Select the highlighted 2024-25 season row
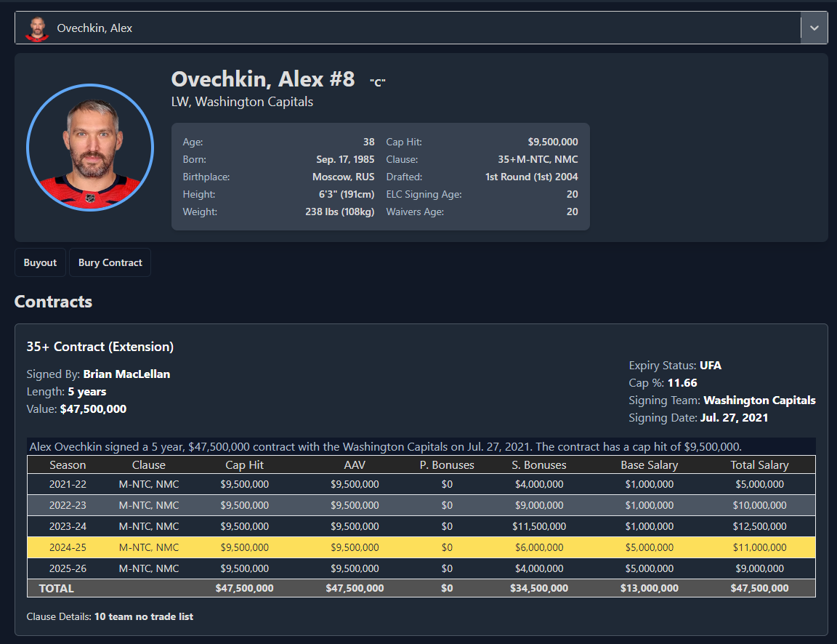 (421, 547)
